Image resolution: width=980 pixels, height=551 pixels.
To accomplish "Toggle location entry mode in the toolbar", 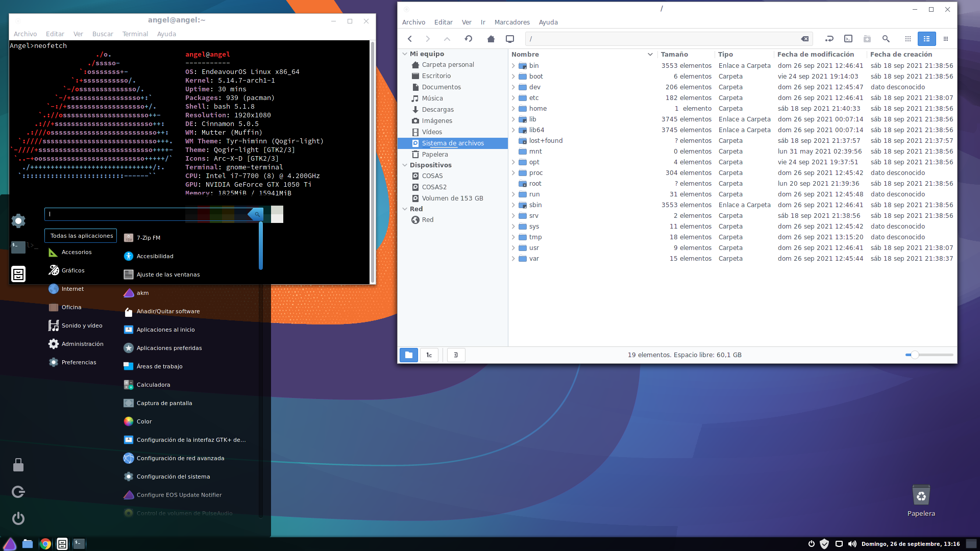I will click(x=829, y=39).
